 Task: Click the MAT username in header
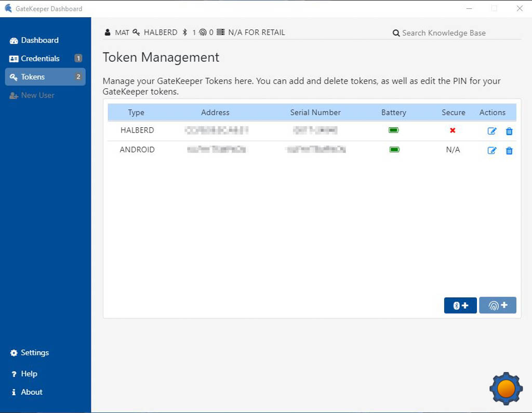tap(122, 33)
